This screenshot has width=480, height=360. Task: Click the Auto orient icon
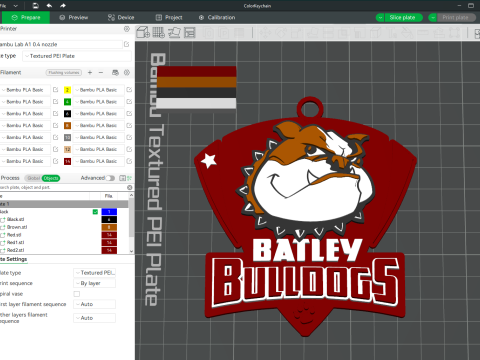point(174,32)
